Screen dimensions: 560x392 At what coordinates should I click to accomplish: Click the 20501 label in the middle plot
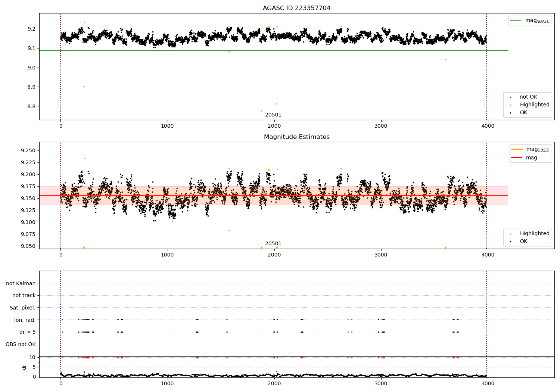pos(273,244)
